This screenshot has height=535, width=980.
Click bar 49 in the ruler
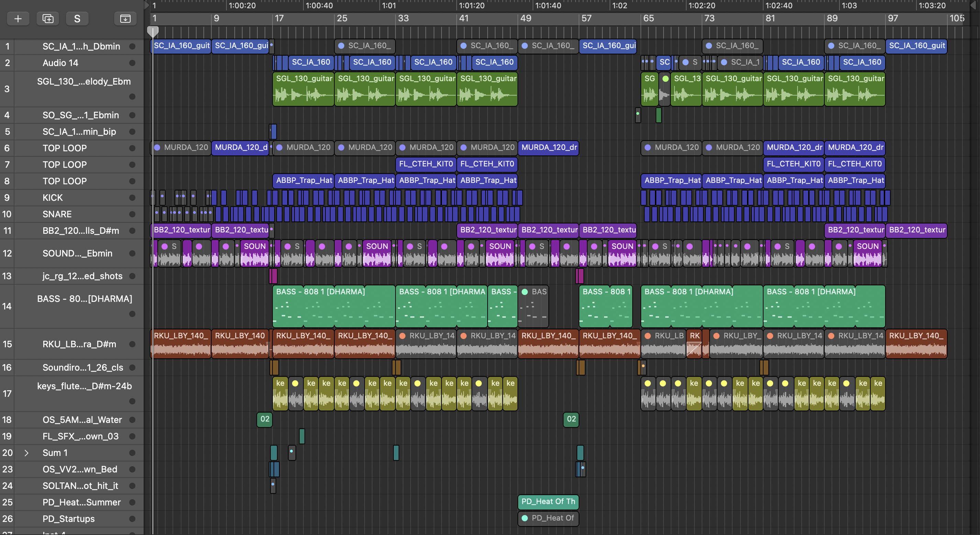click(525, 18)
